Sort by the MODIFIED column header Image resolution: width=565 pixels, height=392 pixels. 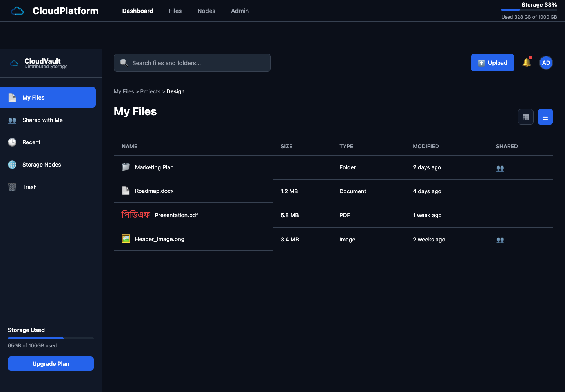426,146
